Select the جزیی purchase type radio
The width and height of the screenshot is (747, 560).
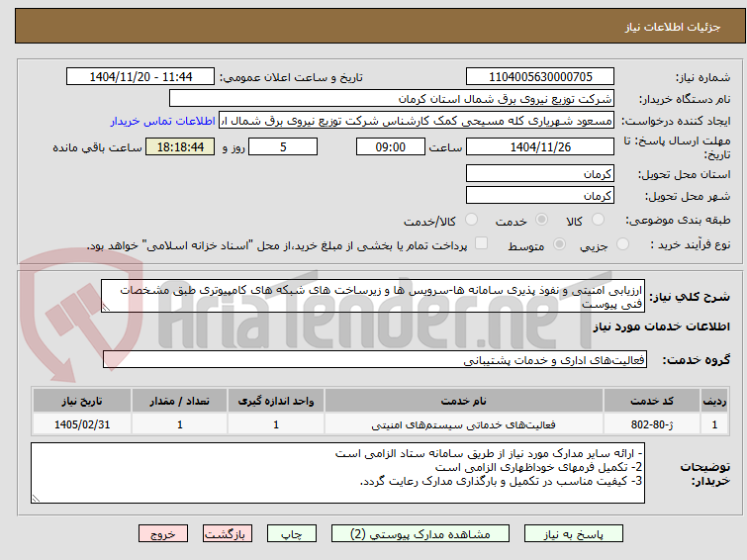tap(622, 244)
